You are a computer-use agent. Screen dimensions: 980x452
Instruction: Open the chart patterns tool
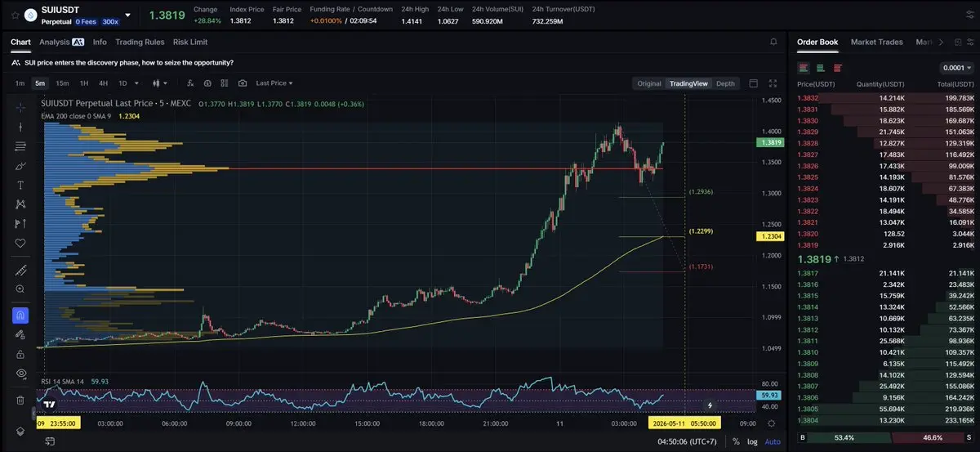click(20, 204)
